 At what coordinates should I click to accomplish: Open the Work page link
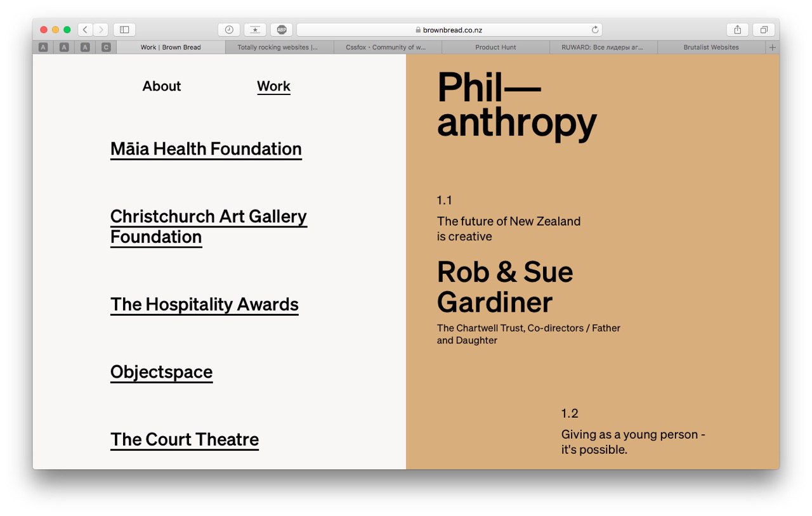(x=273, y=86)
